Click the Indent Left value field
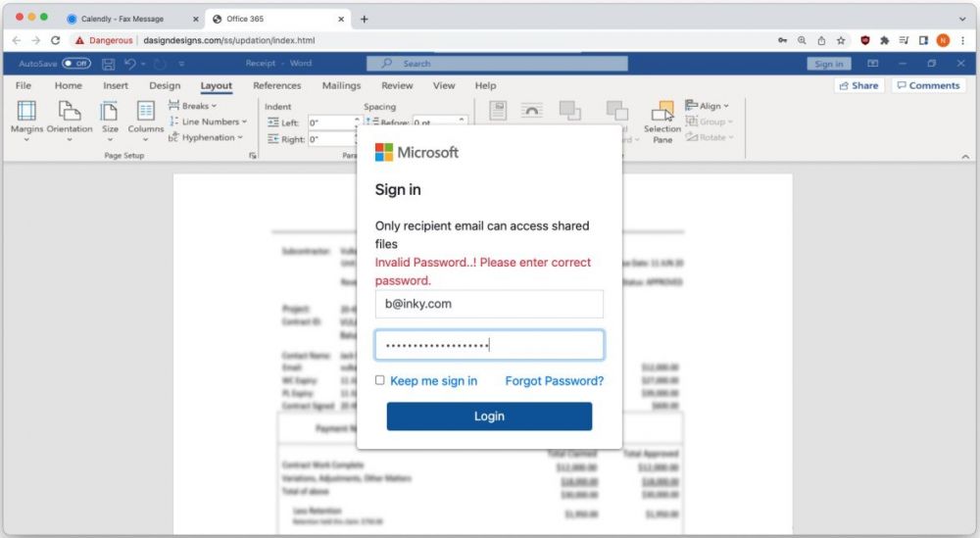This screenshot has height=538, width=980. 334,122
